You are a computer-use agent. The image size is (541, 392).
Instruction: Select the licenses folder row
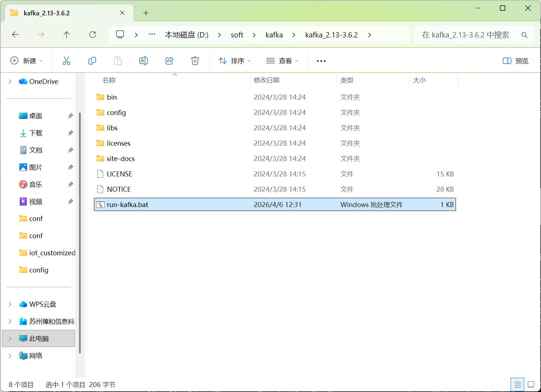click(x=275, y=143)
